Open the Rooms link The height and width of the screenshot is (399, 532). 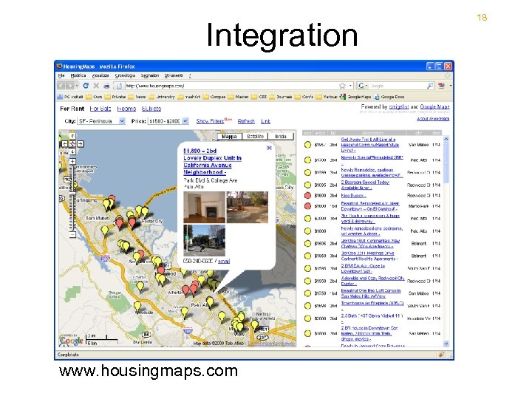(126, 109)
